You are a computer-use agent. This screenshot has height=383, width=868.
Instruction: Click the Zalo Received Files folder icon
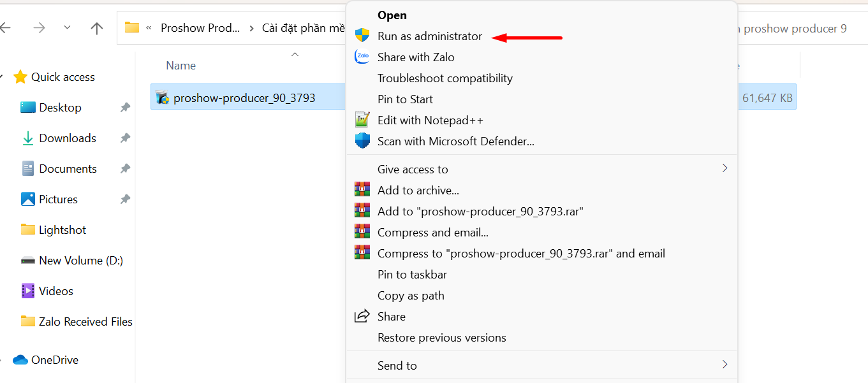(28, 321)
